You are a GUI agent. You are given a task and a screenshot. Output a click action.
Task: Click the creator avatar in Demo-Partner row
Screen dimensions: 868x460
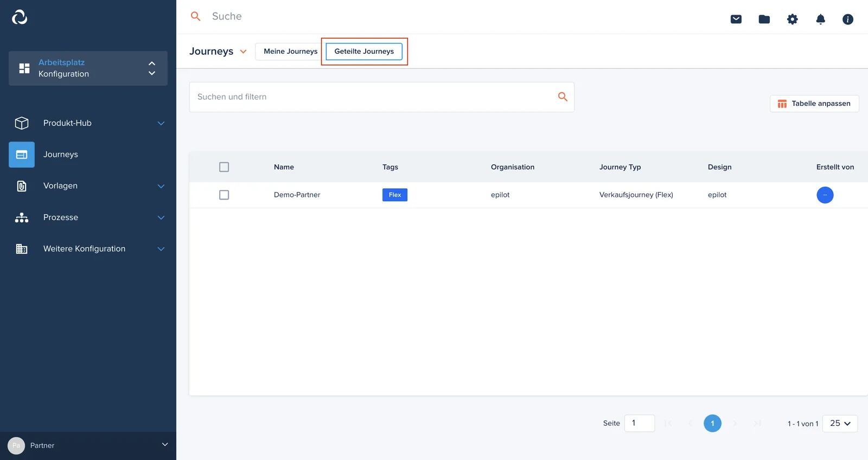pyautogui.click(x=825, y=195)
